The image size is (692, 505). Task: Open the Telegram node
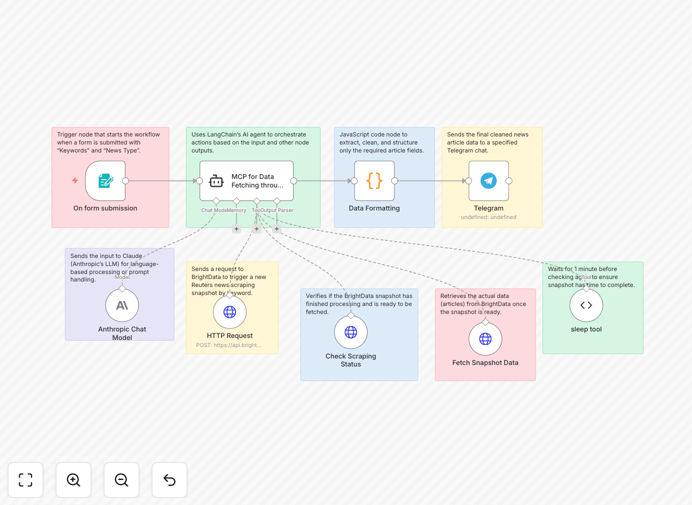click(489, 181)
